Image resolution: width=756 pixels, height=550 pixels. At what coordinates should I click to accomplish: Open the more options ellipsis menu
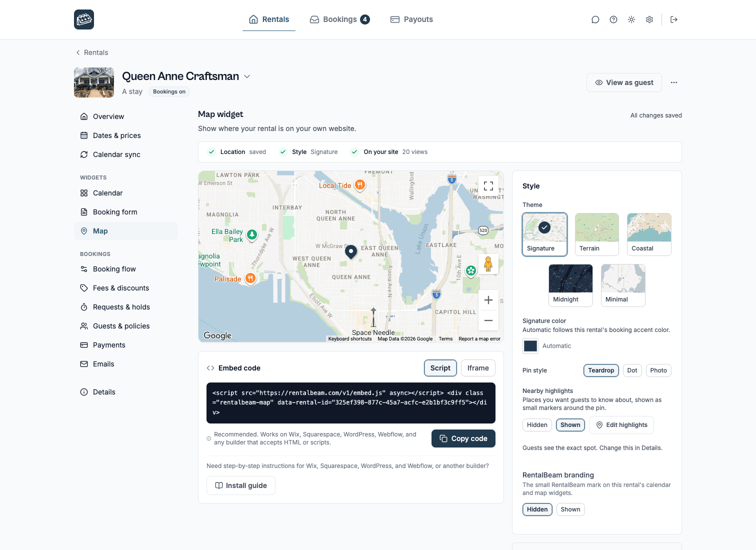[x=674, y=82]
